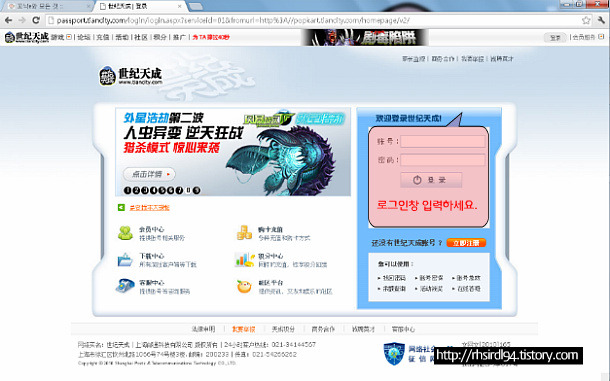Reload the page with the refresh icon

[x=36, y=20]
